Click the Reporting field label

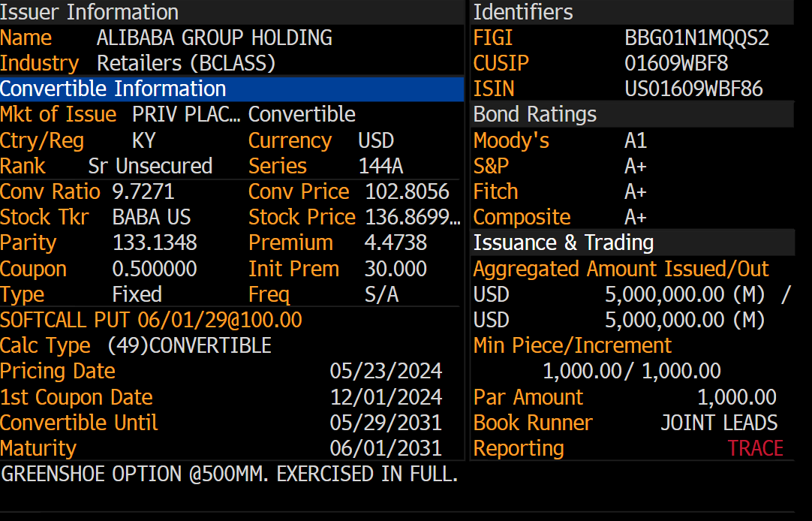519,448
